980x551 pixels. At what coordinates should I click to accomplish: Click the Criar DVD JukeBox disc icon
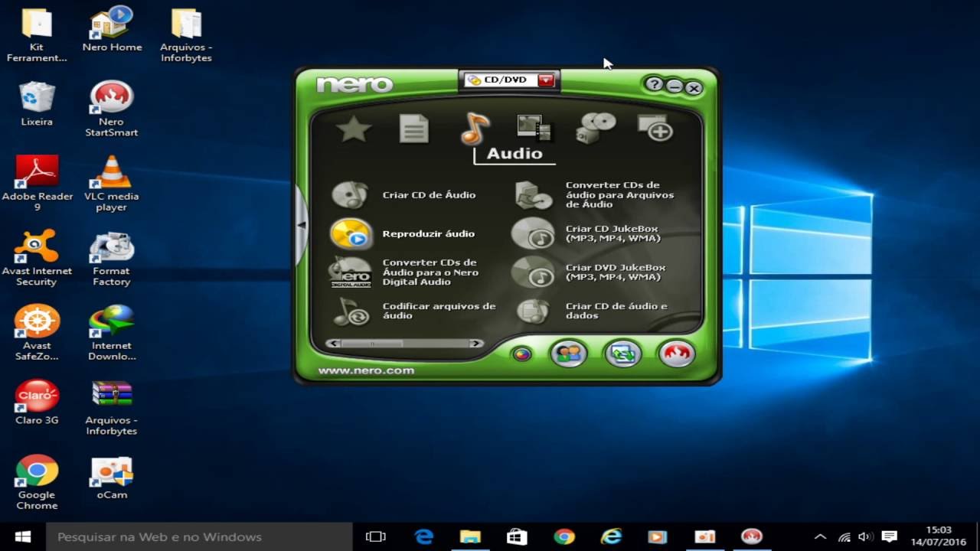(x=533, y=272)
